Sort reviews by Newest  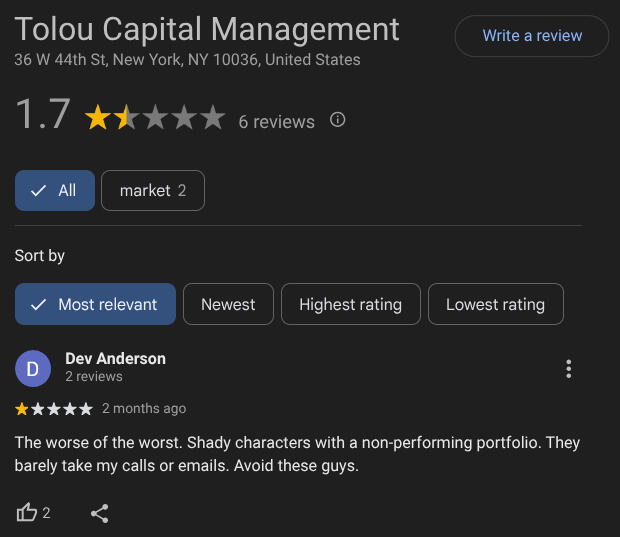point(228,304)
